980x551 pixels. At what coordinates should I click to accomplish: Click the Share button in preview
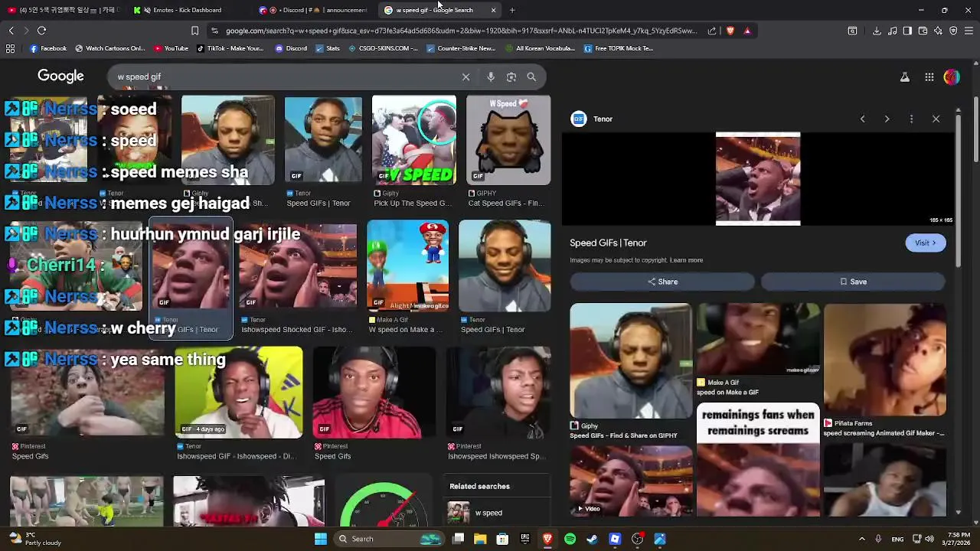click(x=662, y=282)
